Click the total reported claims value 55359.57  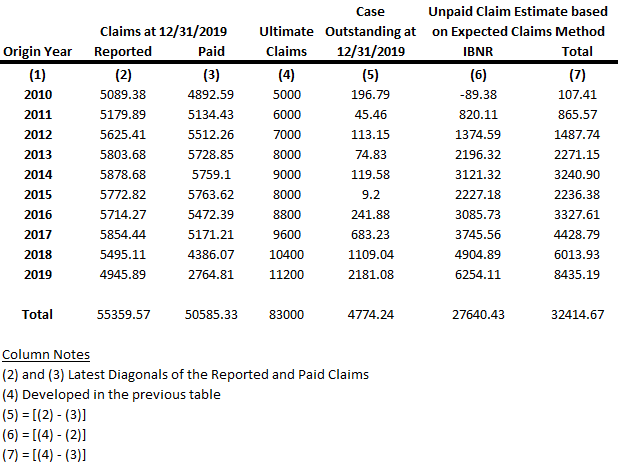[x=122, y=314]
